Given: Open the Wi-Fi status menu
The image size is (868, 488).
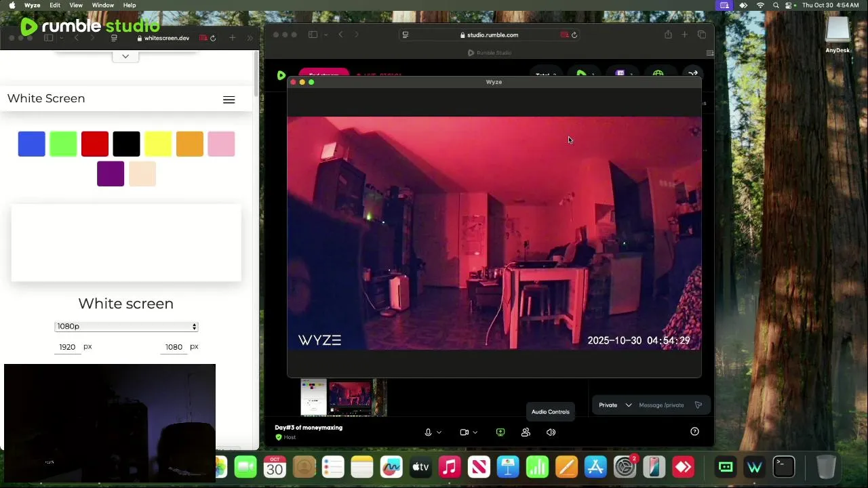Looking at the screenshot, I should point(760,5).
